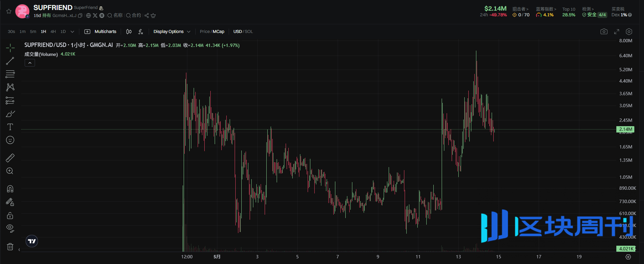The width and height of the screenshot is (644, 264).
Task: Toggle lock all drawings
Action: click(x=10, y=215)
